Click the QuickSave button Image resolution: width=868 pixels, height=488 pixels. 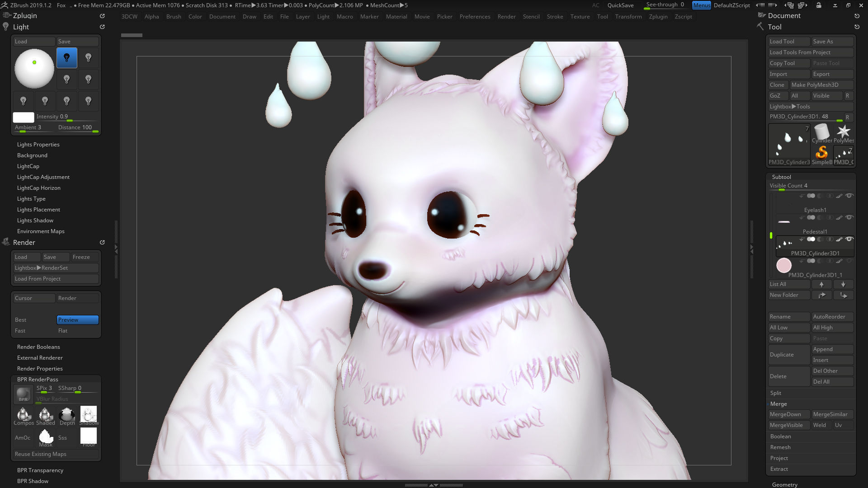click(620, 5)
